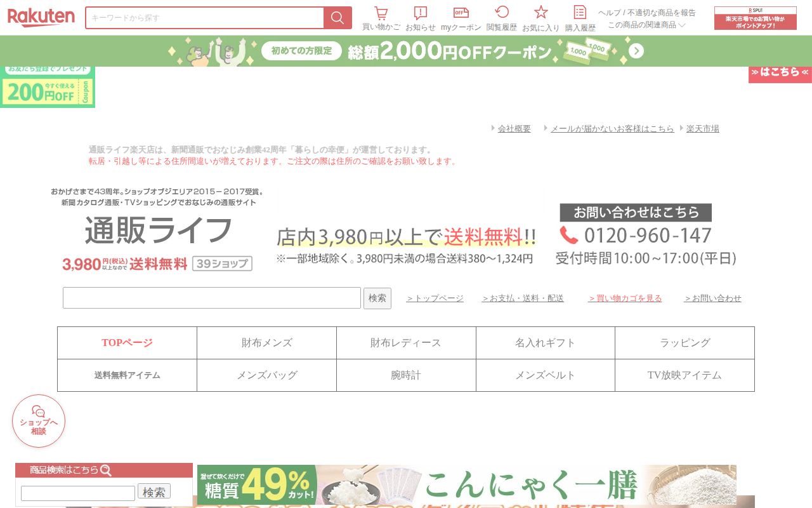812x508 pixels.
Task: Open ＞お支払・送料・配送 link
Action: click(x=523, y=298)
